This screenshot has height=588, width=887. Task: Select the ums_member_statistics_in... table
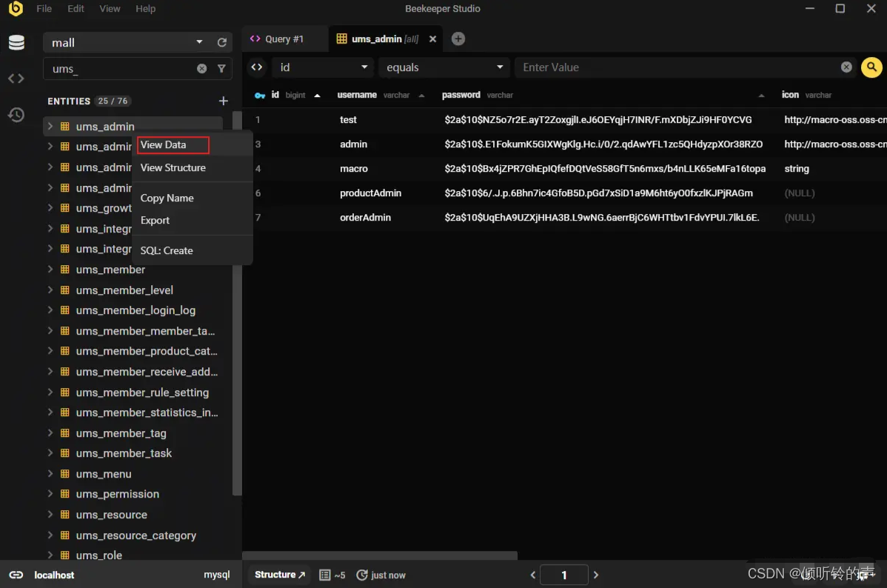[147, 412]
